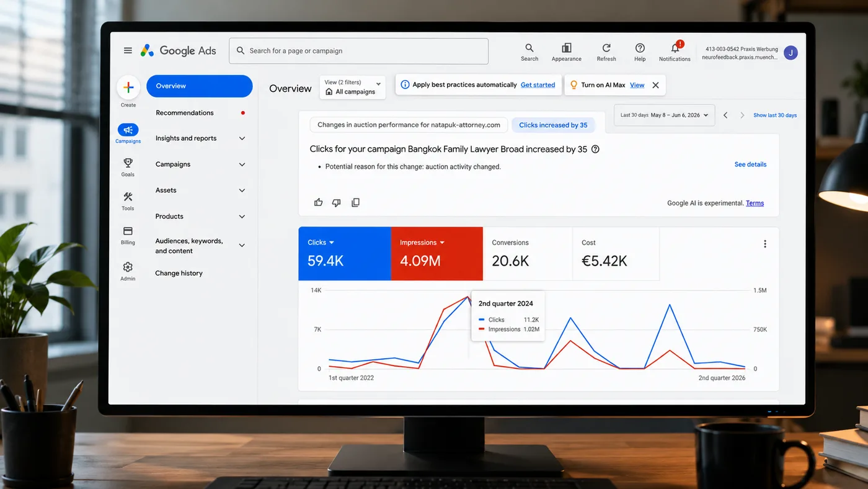
Task: Select the Clicks increased by 35 tab
Action: 553,125
